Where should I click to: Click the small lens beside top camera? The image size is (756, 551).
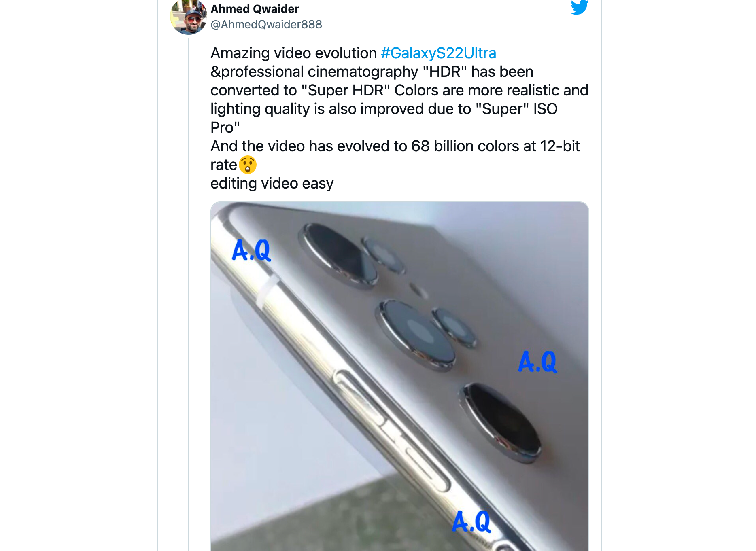(382, 255)
